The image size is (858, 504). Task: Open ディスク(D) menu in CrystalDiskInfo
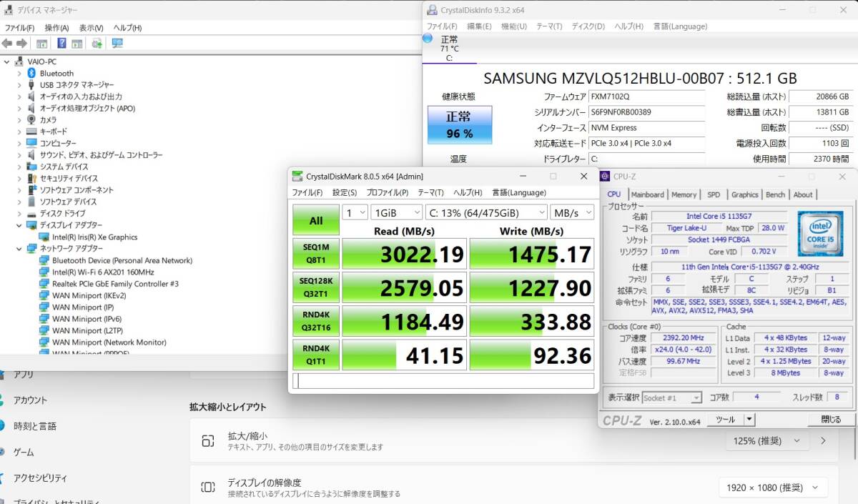click(x=588, y=26)
